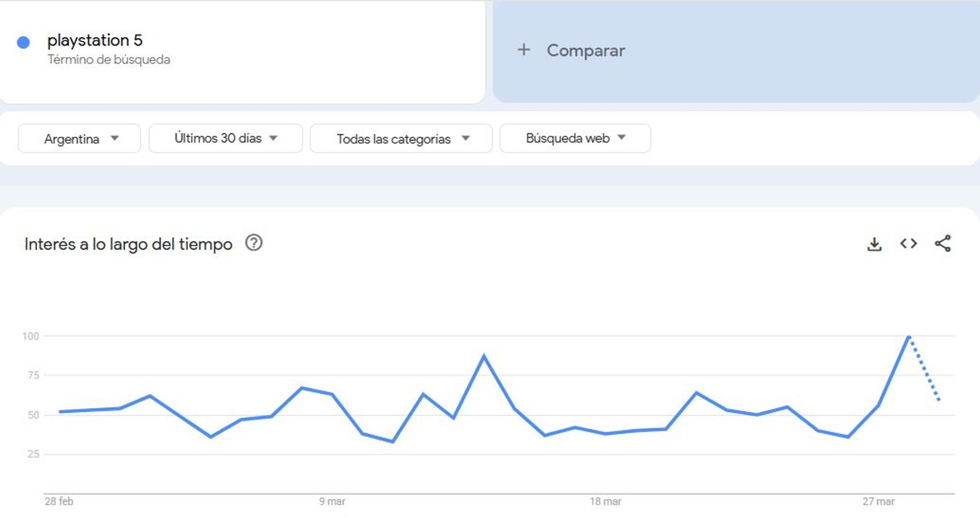The height and width of the screenshot is (518, 980).
Task: Click the 9 mar axis label
Action: tap(332, 501)
